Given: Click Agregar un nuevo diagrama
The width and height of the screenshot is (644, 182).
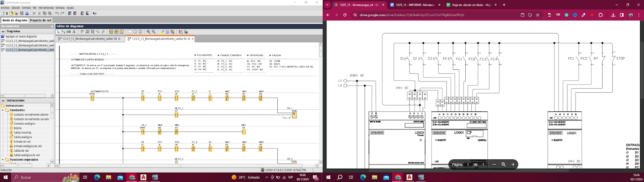Looking at the screenshot, I should pos(21,36).
